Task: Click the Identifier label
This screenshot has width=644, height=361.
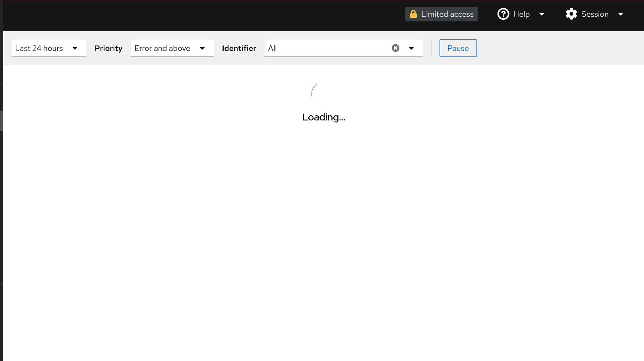Action: click(x=239, y=48)
